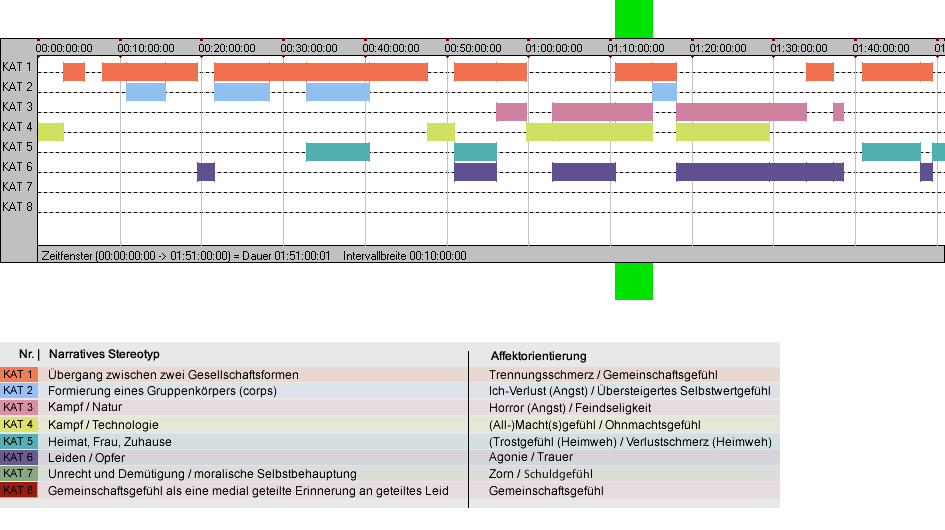Pick the teal KAT 5 legend swatch
This screenshot has width=945, height=530.
(19, 441)
